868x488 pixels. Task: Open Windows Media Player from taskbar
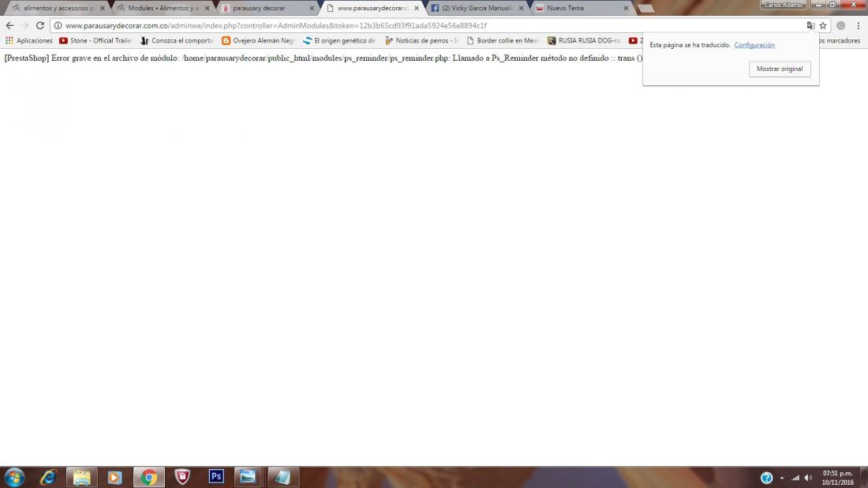(114, 477)
